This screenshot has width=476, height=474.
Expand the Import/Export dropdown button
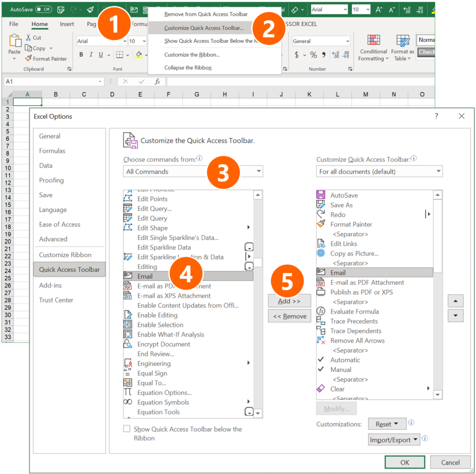(394, 440)
